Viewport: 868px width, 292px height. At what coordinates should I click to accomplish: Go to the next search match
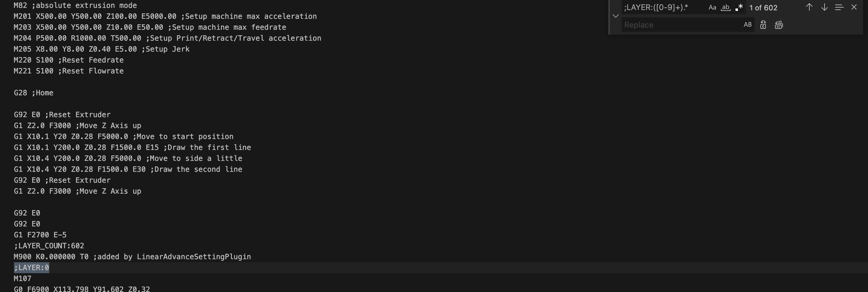click(x=824, y=7)
